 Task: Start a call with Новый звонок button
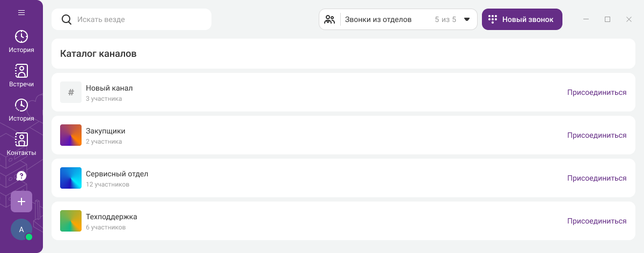[522, 19]
